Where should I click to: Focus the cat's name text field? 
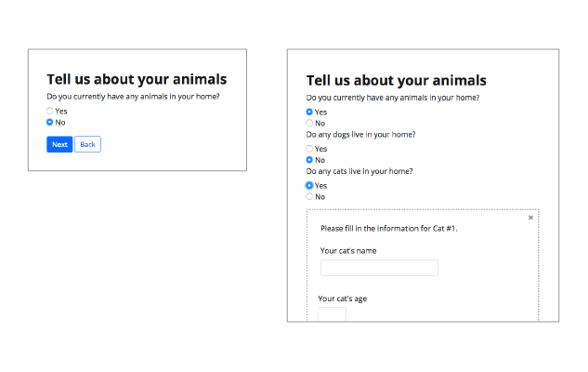(x=378, y=268)
